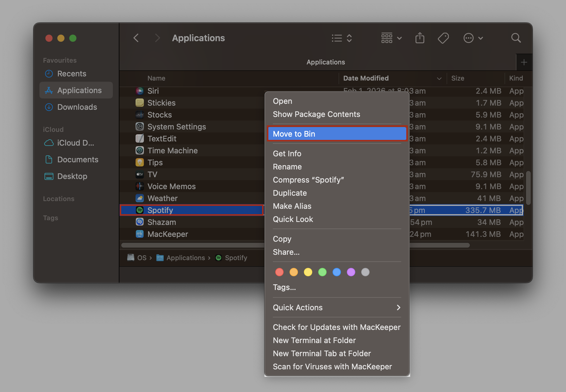Open the group-by grid dropdown
Viewport: 566px width, 392px height.
click(391, 38)
